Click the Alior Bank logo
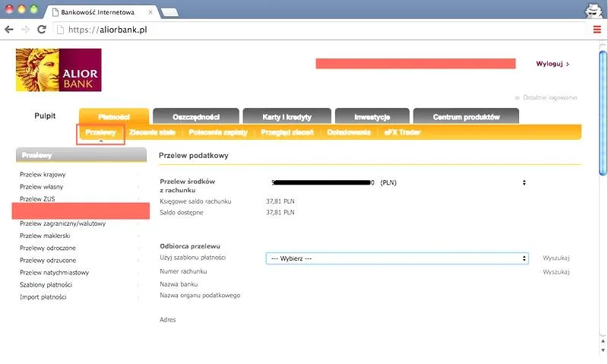Viewport: 608px width, 364px height. pos(58,70)
